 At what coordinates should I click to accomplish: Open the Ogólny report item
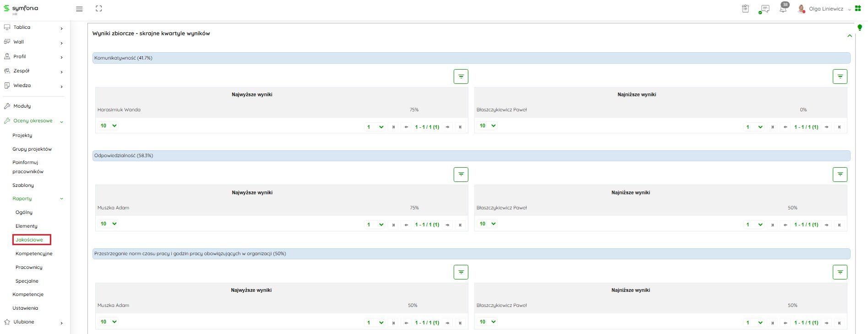tap(24, 212)
